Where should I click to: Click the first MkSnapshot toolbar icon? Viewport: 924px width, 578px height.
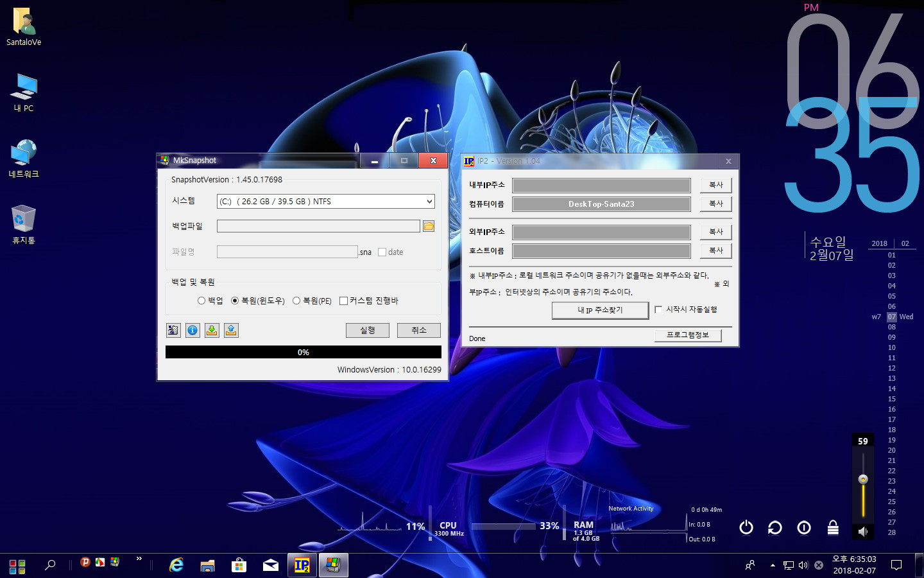(x=173, y=330)
